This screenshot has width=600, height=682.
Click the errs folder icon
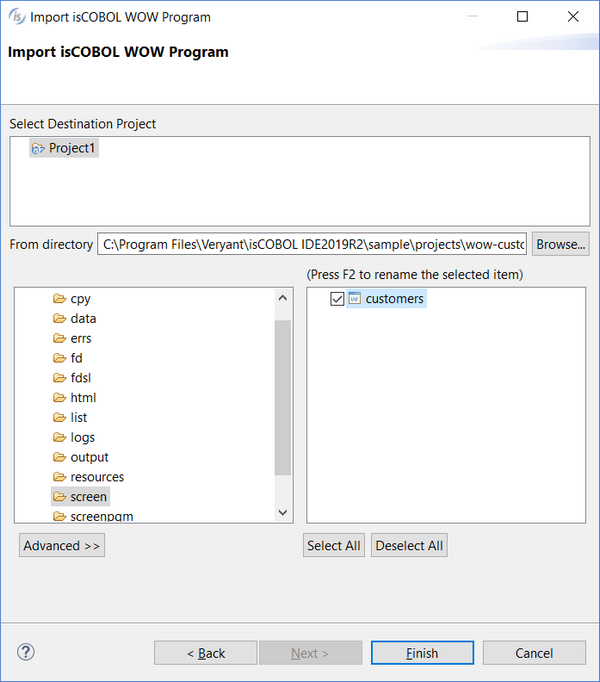(x=59, y=338)
